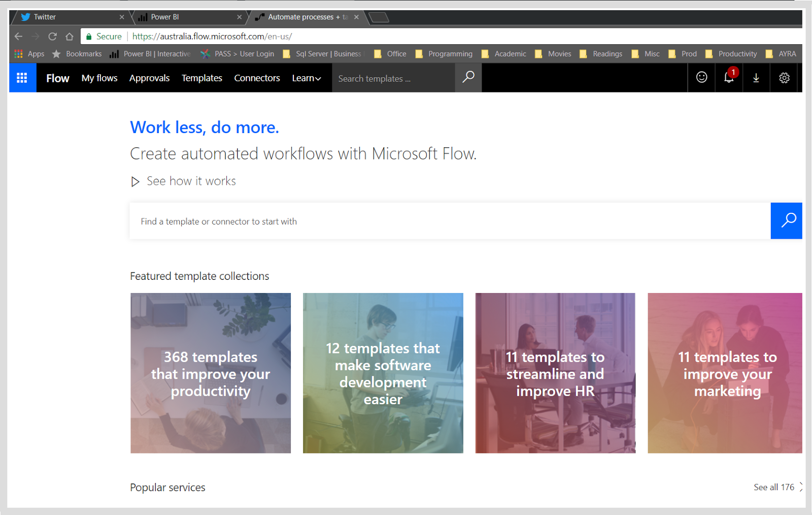
Task: Open the 11 HR templates card
Action: coord(555,373)
